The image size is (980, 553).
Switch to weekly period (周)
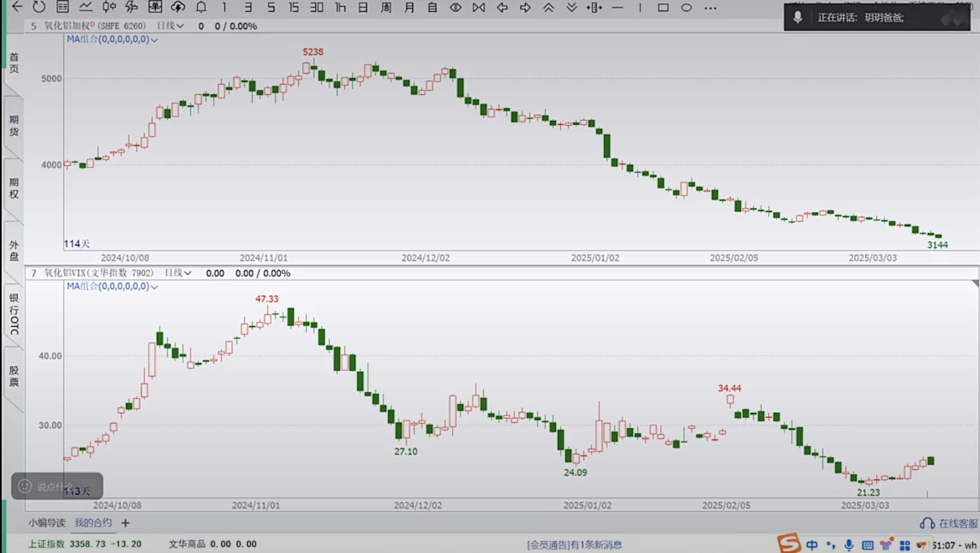click(x=386, y=7)
